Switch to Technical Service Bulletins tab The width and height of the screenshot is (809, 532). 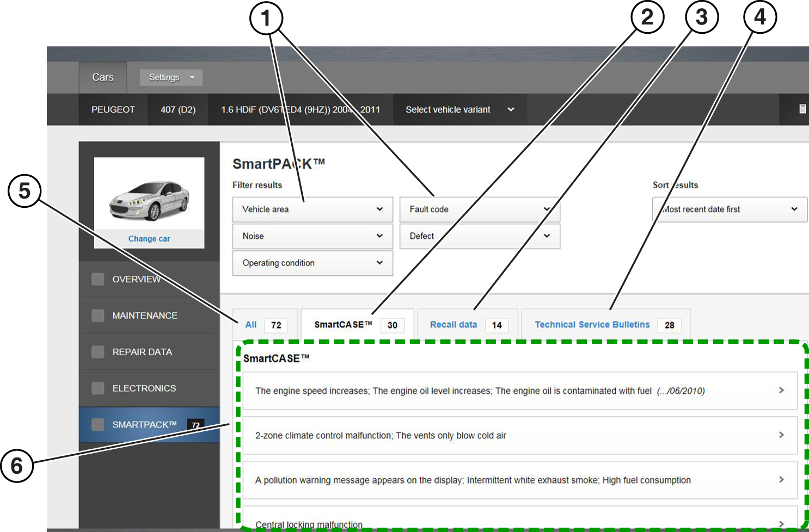coord(592,325)
